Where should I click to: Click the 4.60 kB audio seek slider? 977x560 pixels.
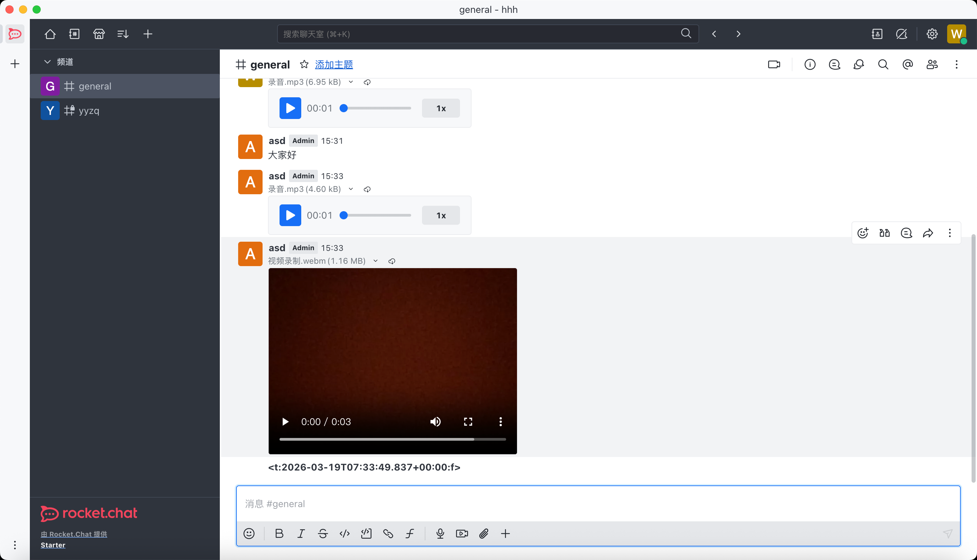(x=377, y=215)
